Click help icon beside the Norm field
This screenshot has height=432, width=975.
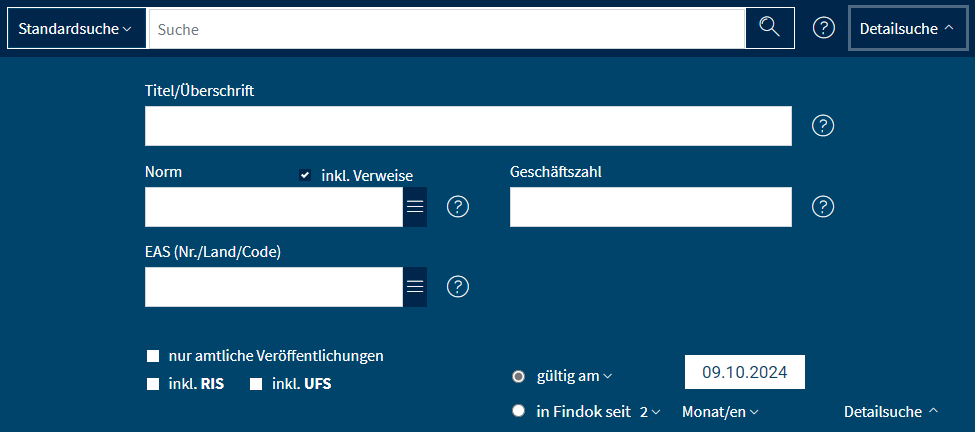pyautogui.click(x=458, y=207)
